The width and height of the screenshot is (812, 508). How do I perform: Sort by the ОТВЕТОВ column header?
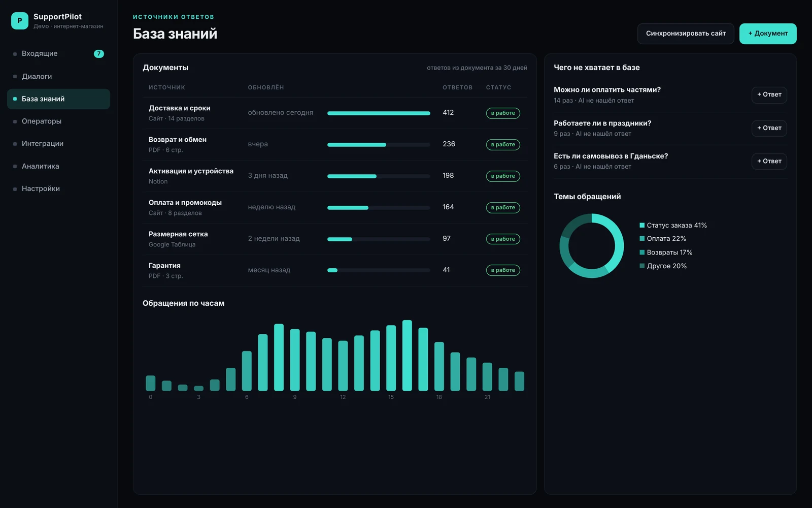457,87
